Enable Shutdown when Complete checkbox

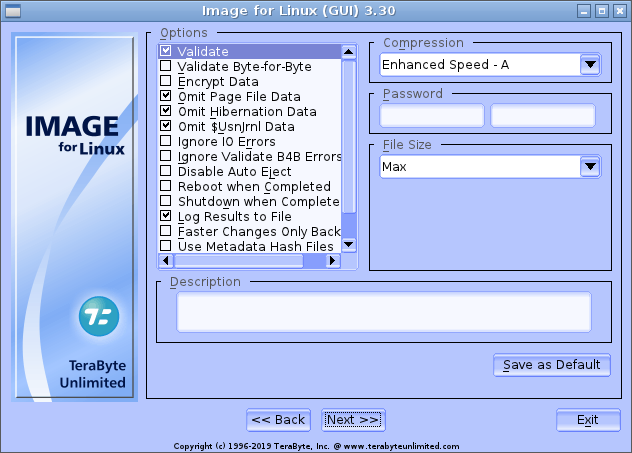[165, 200]
